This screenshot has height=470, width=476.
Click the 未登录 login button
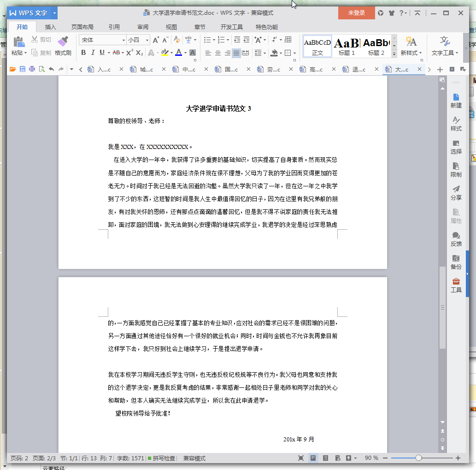[356, 13]
